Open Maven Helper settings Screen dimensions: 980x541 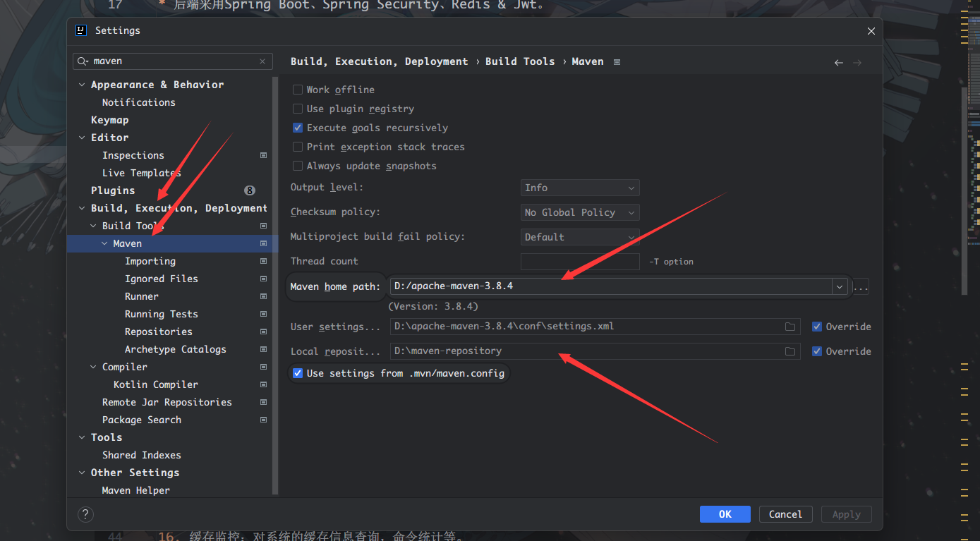coord(135,490)
